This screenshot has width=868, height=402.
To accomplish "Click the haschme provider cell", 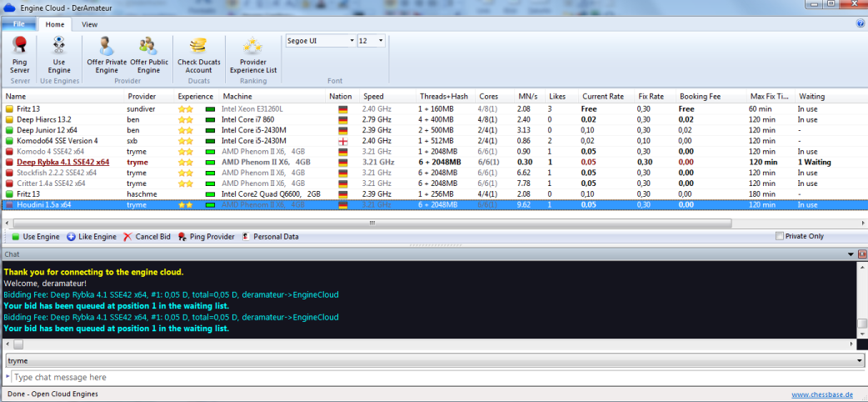I will 142,194.
